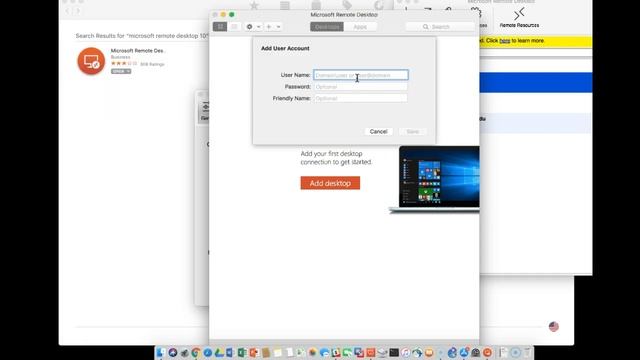This screenshot has width=640, height=360.
Task: Open Microsoft PowerPoint from the dock
Action: click(253, 352)
